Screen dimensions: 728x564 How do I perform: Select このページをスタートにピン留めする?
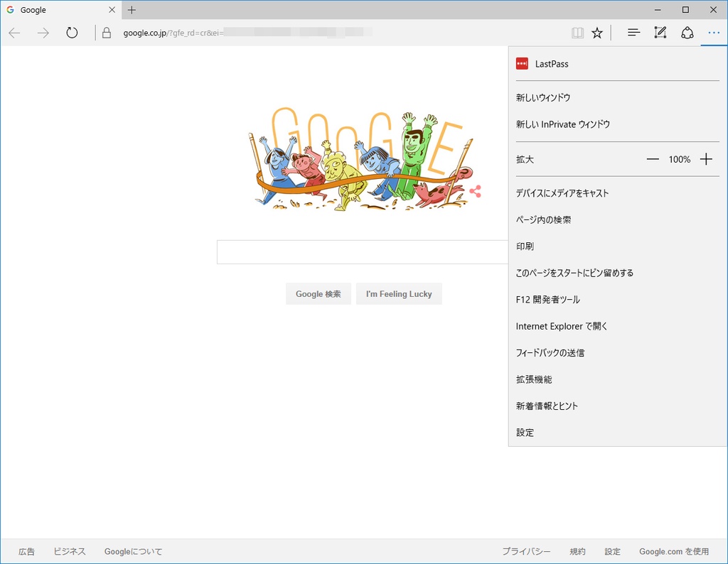618,273
